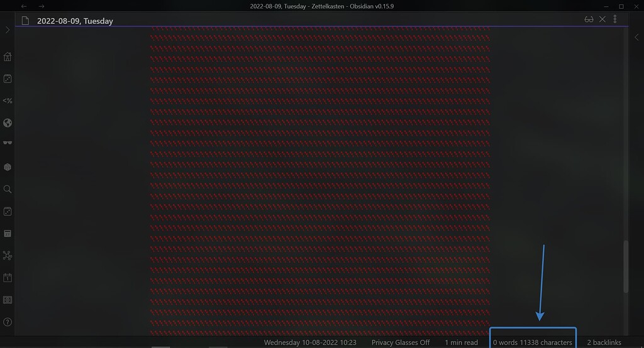The image size is (644, 348).
Task: Open the home page icon
Action: (x=8, y=57)
